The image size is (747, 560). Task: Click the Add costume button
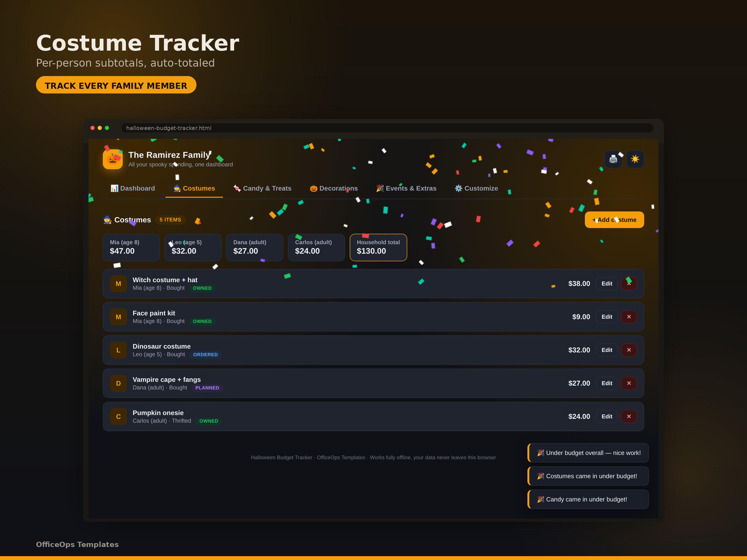point(614,220)
